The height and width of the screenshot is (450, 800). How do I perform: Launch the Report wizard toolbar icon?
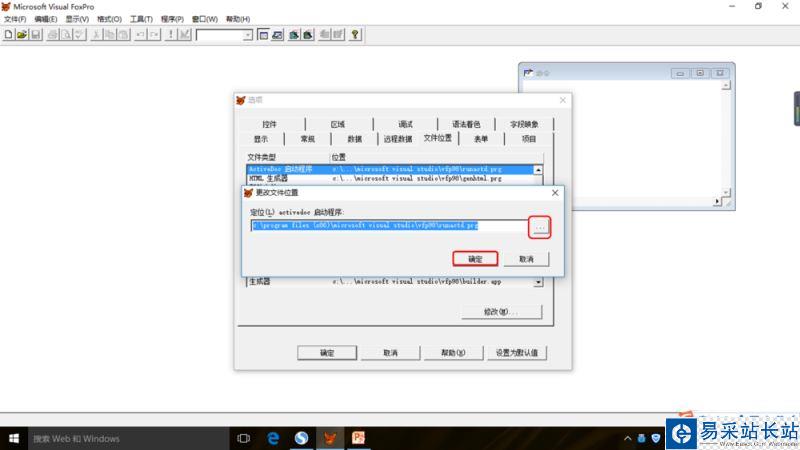pos(308,35)
